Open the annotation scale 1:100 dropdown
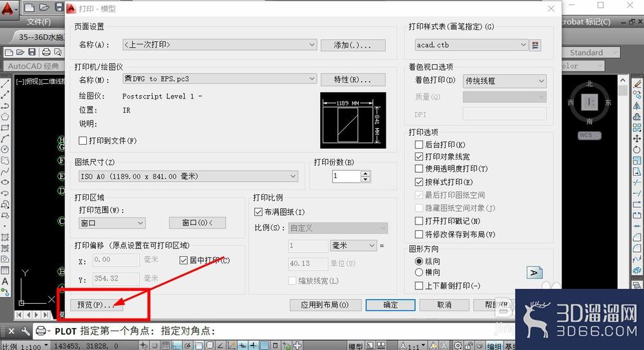This screenshot has width=644, height=350. coord(26,346)
